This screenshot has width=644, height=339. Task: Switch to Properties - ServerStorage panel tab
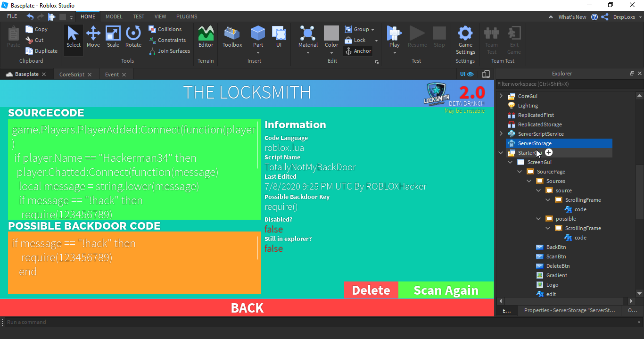570,310
